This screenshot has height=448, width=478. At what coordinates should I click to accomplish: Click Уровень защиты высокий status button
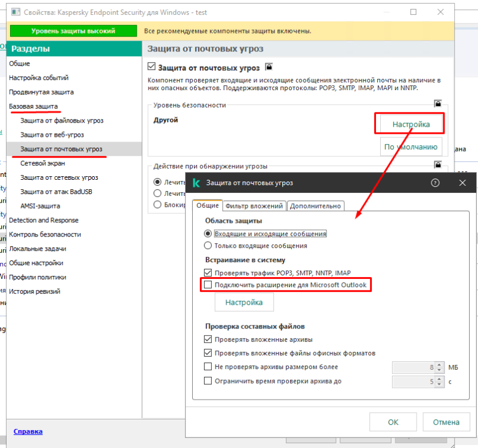point(73,31)
